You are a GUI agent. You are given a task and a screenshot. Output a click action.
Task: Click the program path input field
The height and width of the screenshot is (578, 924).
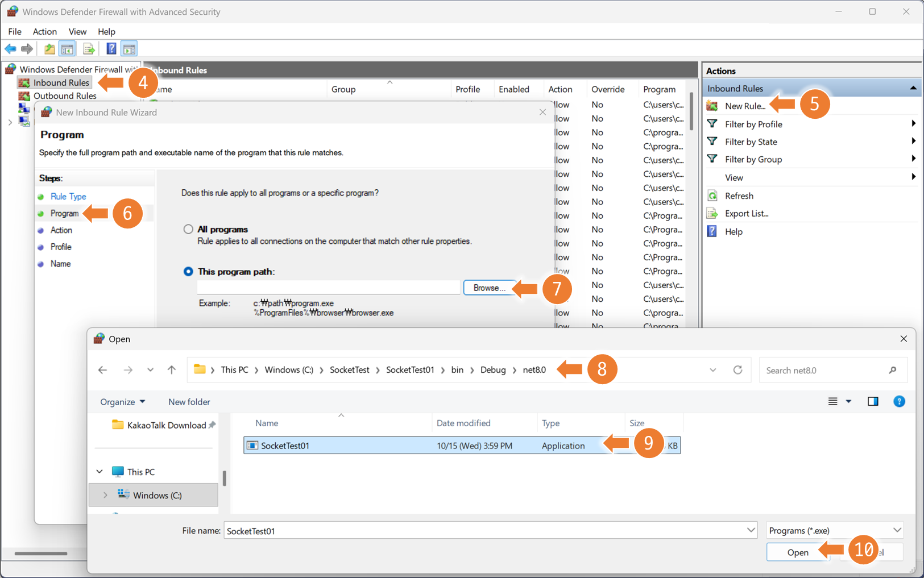coord(328,288)
